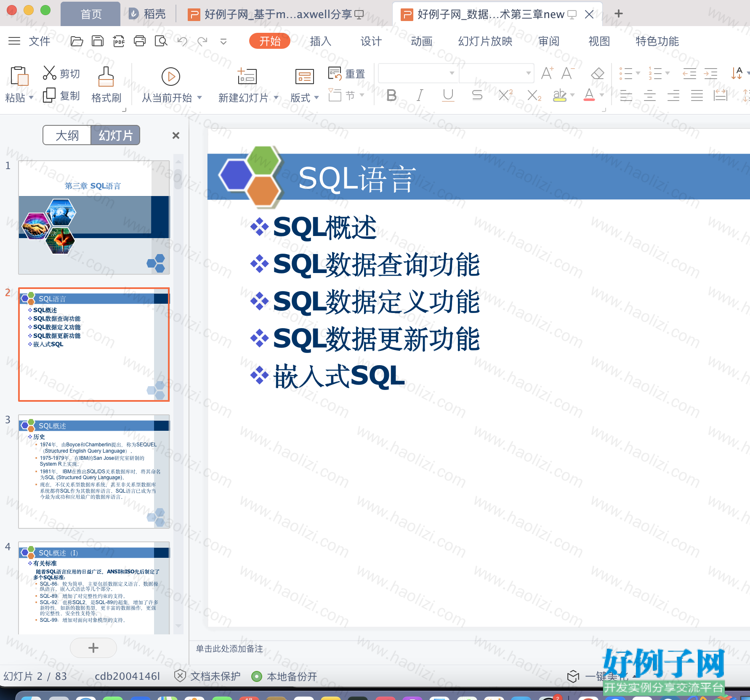Click 单击此处添加备注 to add notes
This screenshot has height=700, width=750.
tap(229, 649)
